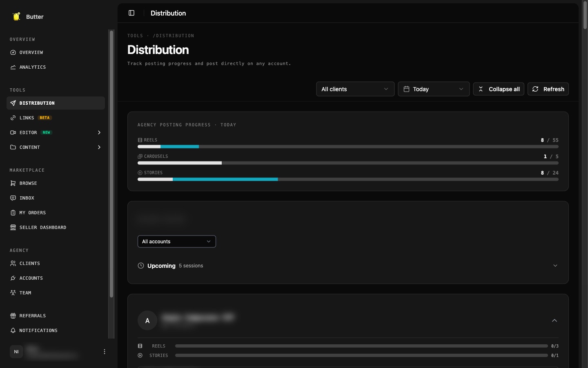Click the Refresh button

(548, 89)
